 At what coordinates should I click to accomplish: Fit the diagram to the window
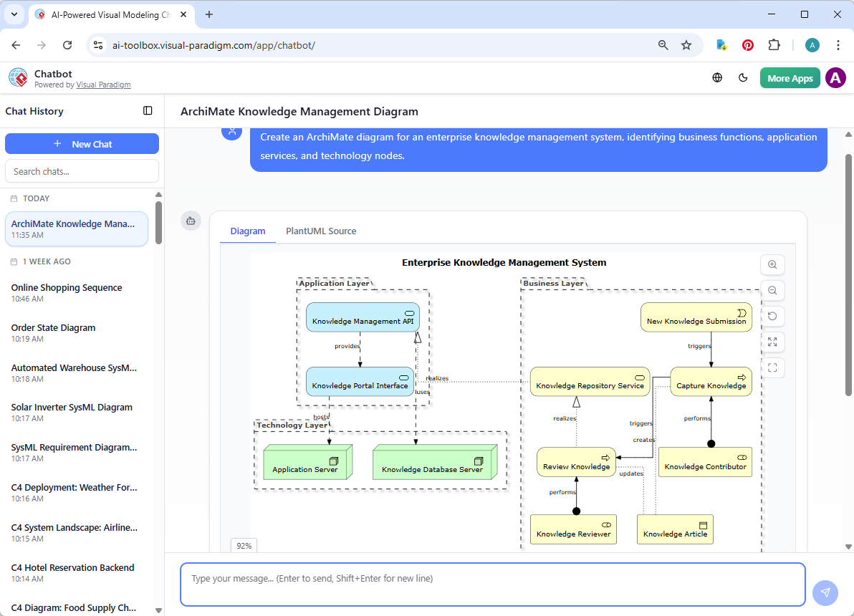coord(772,342)
